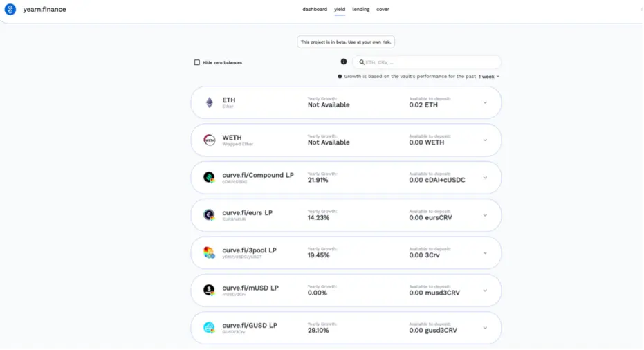644x350 pixels.
Task: Click the 0.00 eursCRV balance
Action: coord(430,218)
